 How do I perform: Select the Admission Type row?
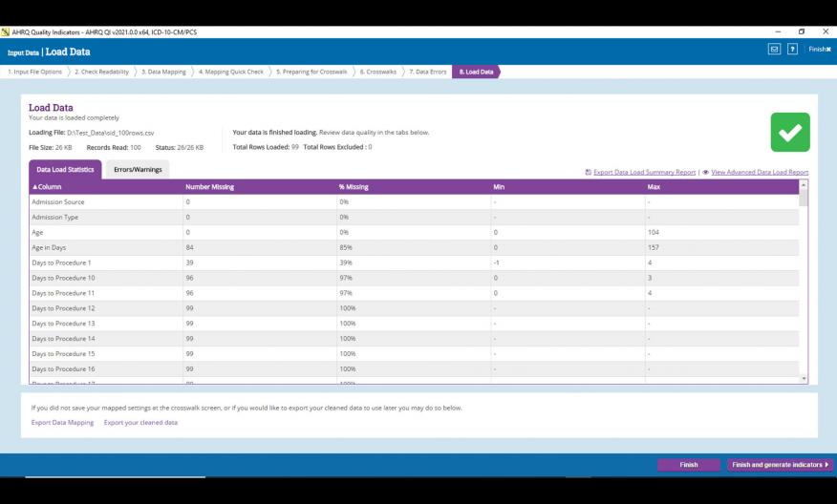click(415, 217)
